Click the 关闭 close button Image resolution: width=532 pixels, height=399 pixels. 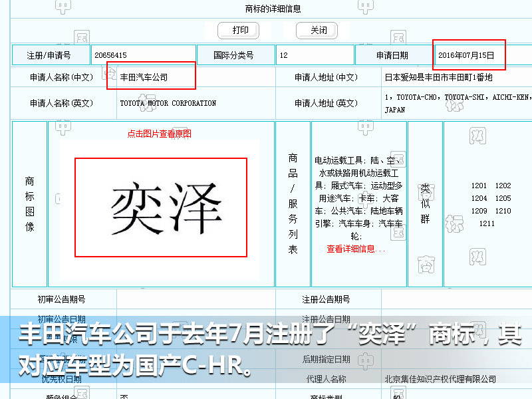(317, 31)
